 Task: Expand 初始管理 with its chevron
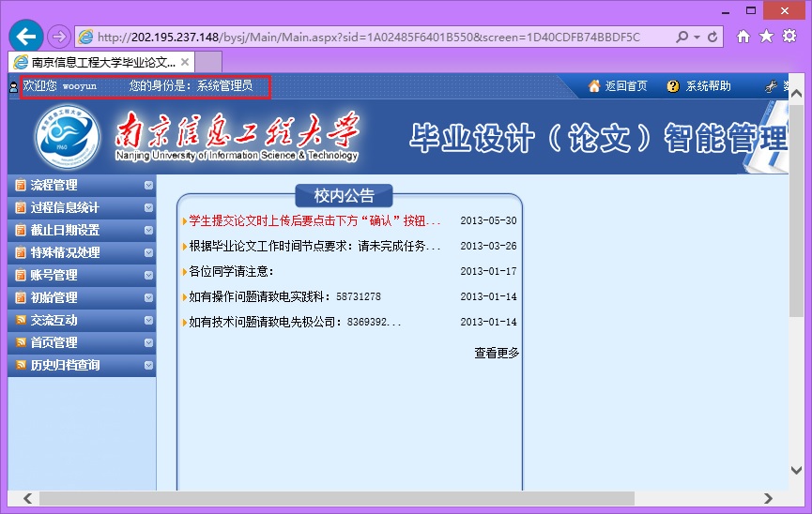click(148, 297)
